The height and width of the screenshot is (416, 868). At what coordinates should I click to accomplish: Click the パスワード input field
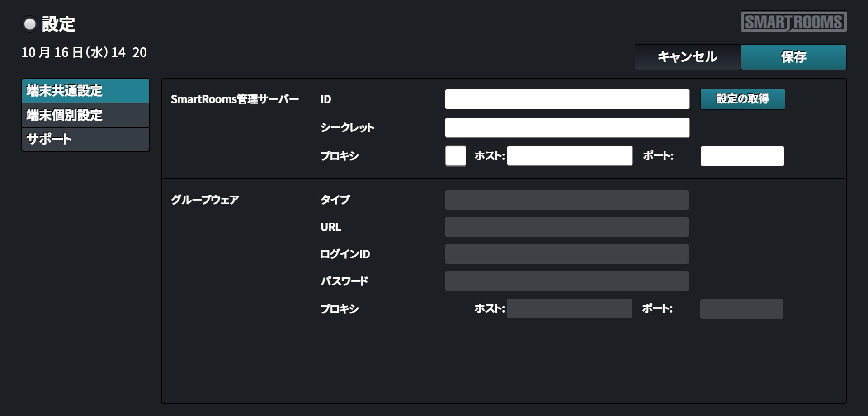click(x=566, y=281)
